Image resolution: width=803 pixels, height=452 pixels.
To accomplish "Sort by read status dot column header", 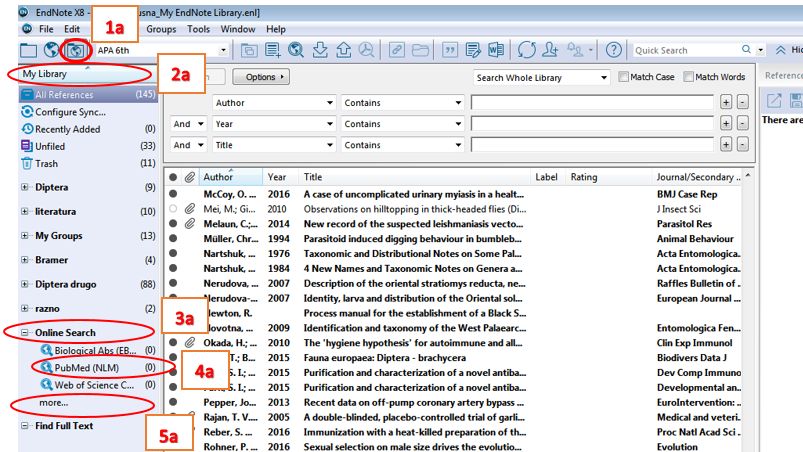I will pyautogui.click(x=173, y=177).
